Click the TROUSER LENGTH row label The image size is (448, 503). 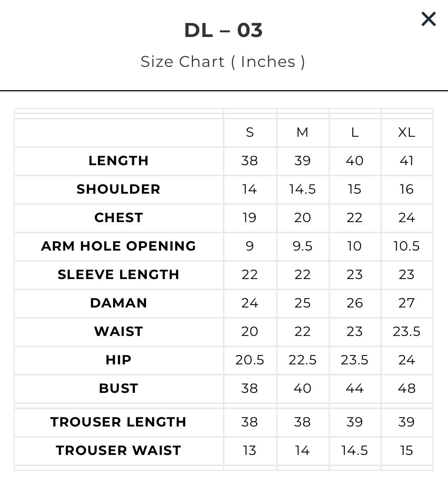coord(119,422)
